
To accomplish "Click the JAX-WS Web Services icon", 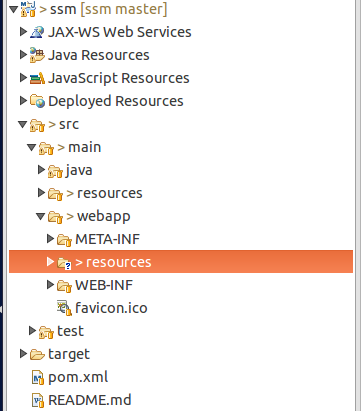I will point(37,32).
